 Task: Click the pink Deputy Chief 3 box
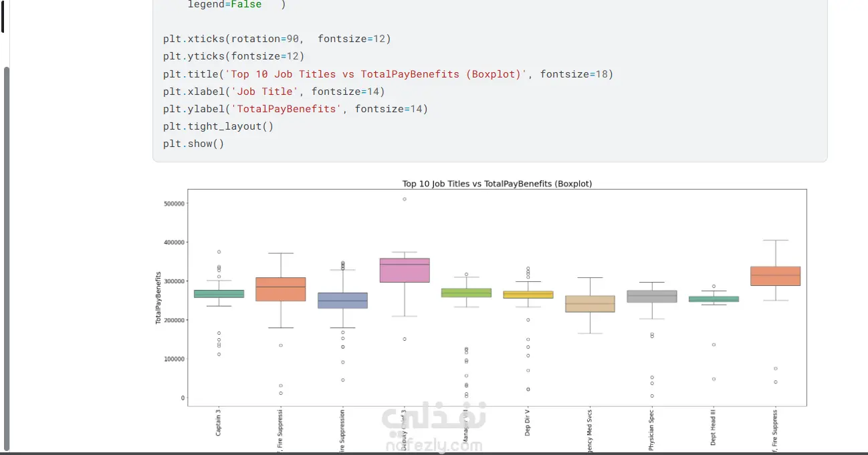pyautogui.click(x=404, y=270)
